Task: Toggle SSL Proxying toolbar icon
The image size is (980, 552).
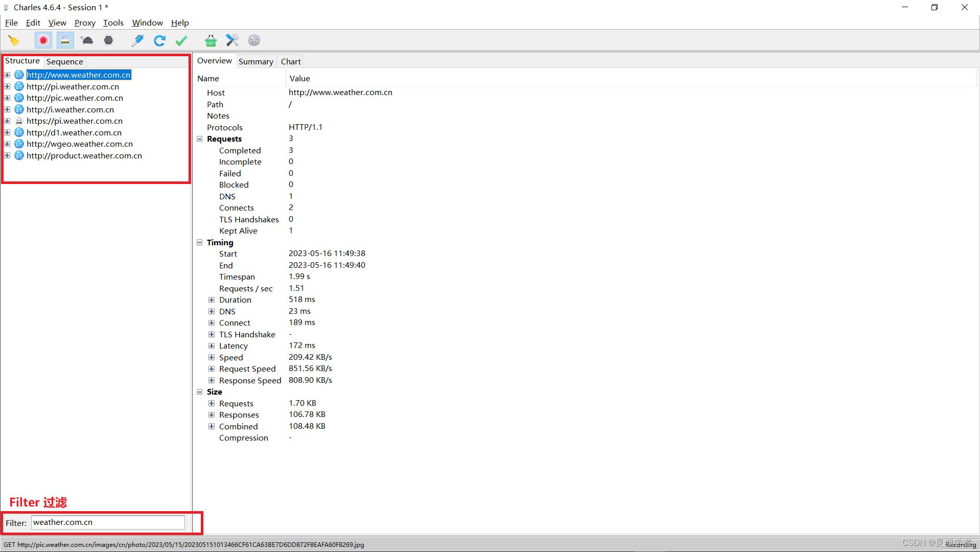Action: [x=65, y=40]
